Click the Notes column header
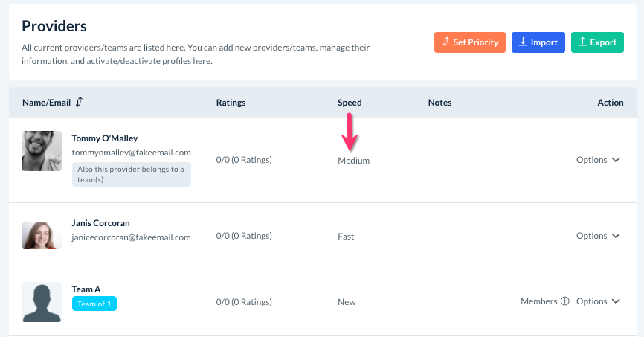This screenshot has width=644, height=337. point(439,103)
